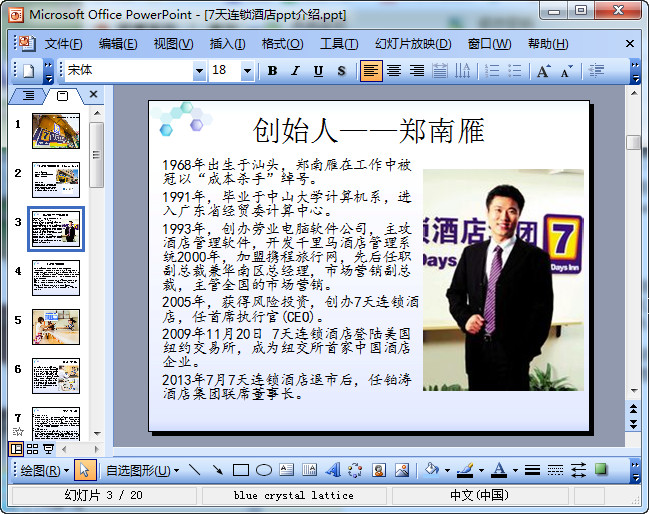
Task: Open 绘图(R) drawing dropdown
Action: [45, 470]
